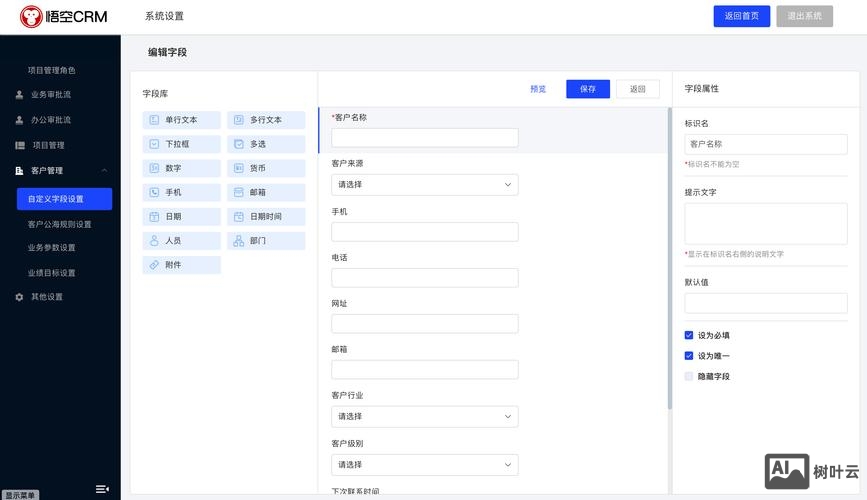867x500 pixels.
Task: Click the 业务审批流 person icon
Action: point(19,95)
